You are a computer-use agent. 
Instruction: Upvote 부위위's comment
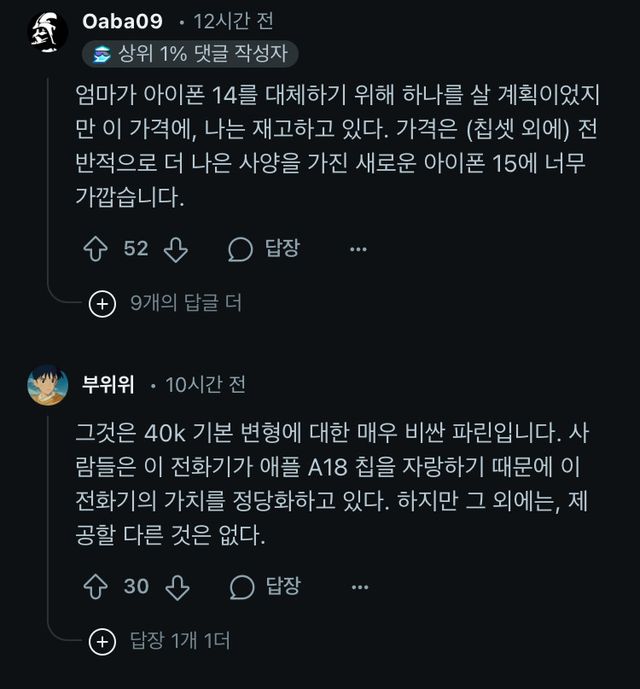(x=96, y=587)
